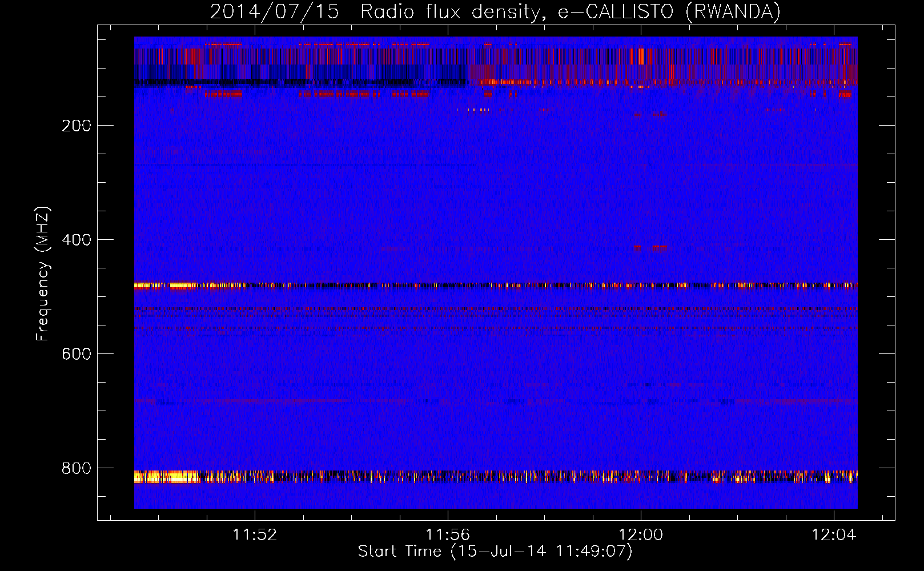Click the 800 frequency tick label

click(x=77, y=468)
